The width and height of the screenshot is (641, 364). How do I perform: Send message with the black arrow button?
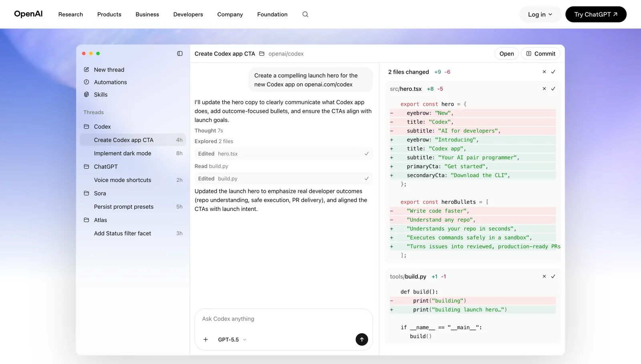pyautogui.click(x=362, y=340)
